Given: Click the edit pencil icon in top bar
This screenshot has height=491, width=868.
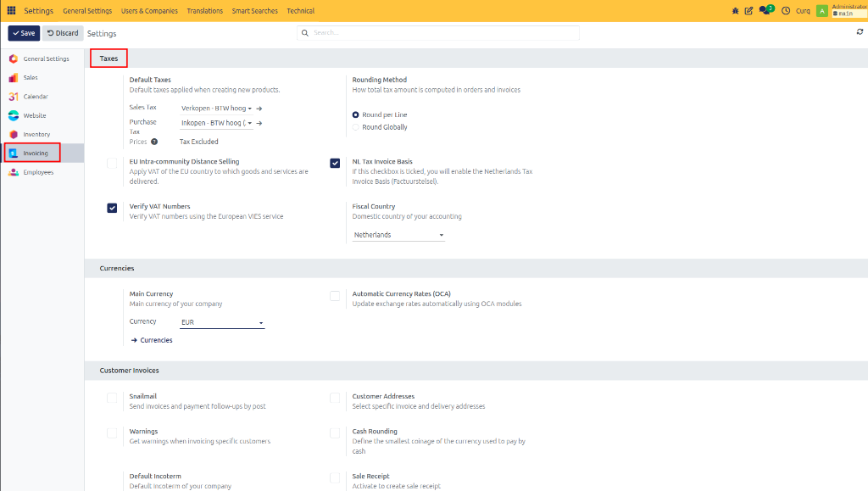Looking at the screenshot, I should 748,10.
